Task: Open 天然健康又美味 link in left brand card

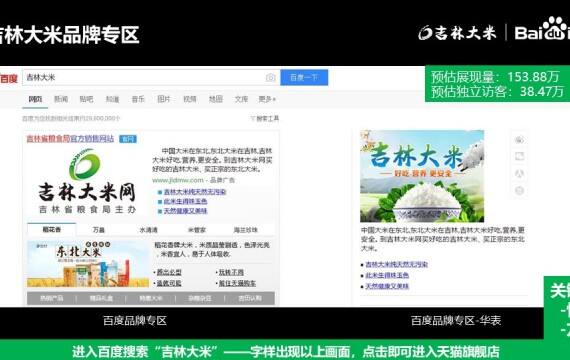Action: pos(185,211)
